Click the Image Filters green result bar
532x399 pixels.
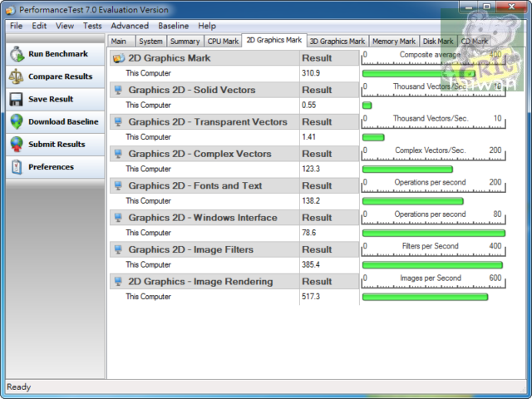[x=432, y=264]
